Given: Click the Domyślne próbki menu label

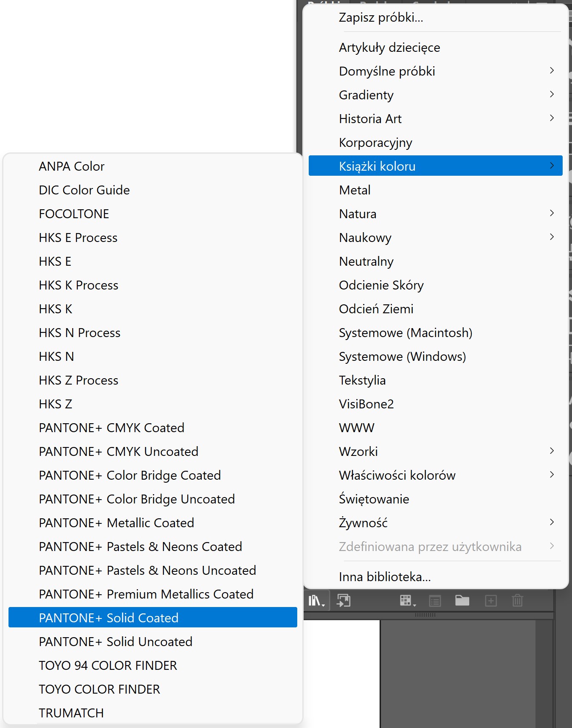Looking at the screenshot, I should (x=387, y=71).
